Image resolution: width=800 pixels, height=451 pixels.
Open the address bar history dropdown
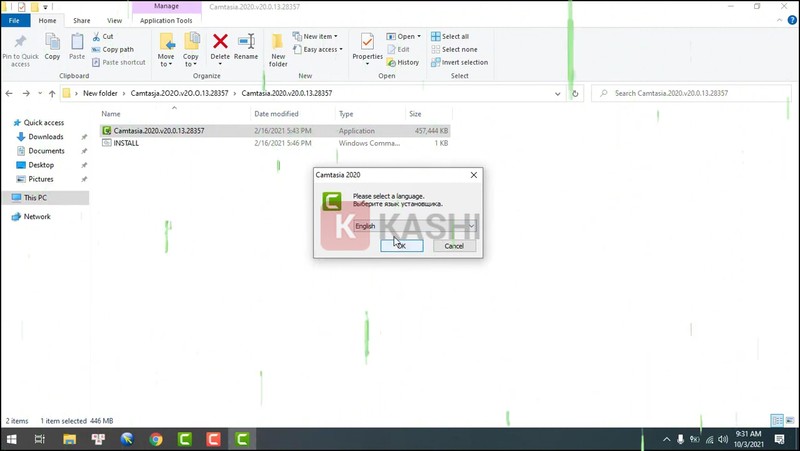coord(558,93)
